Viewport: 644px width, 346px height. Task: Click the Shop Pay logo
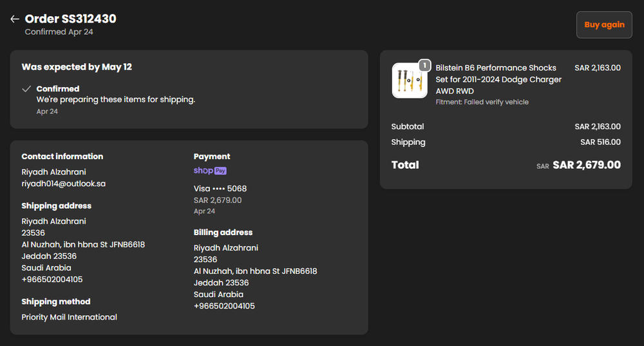210,171
